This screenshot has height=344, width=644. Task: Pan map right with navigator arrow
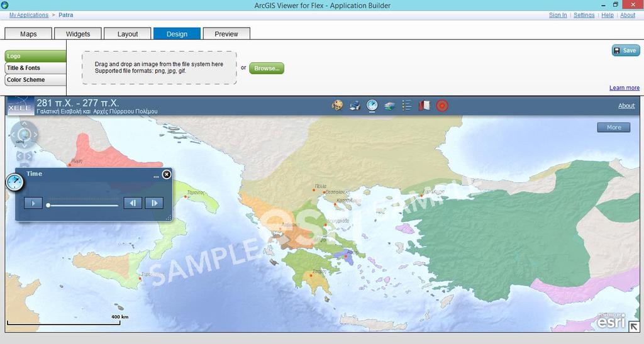coord(35,134)
